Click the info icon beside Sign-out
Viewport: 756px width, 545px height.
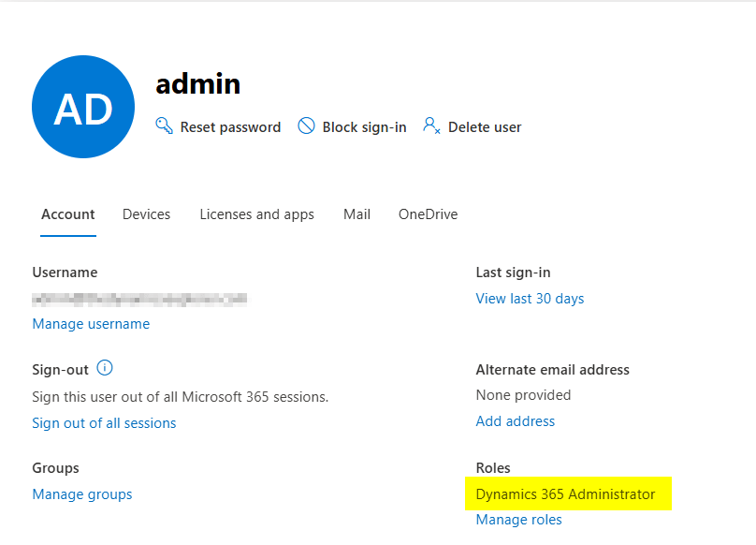tap(105, 368)
